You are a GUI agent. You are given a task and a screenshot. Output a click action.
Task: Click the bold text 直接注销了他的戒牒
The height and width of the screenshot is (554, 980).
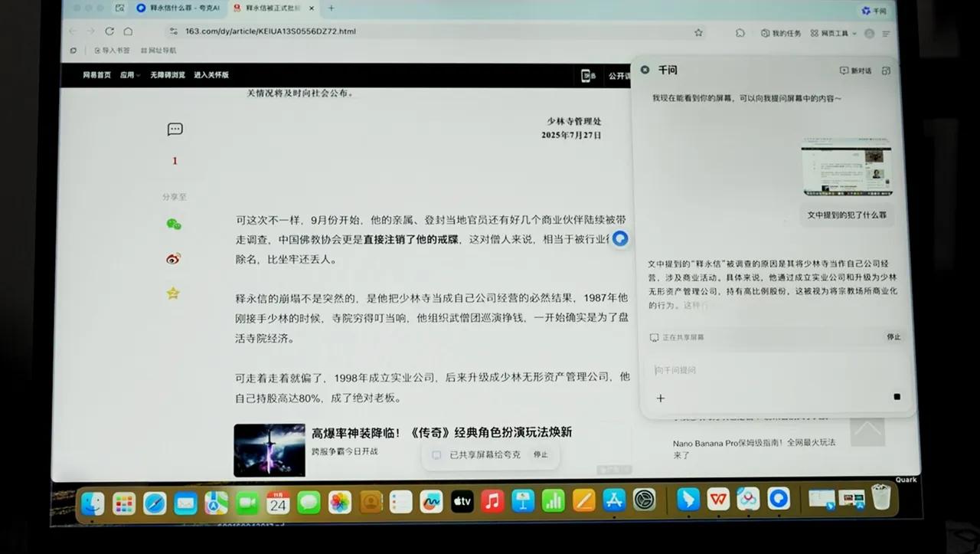[411, 239]
